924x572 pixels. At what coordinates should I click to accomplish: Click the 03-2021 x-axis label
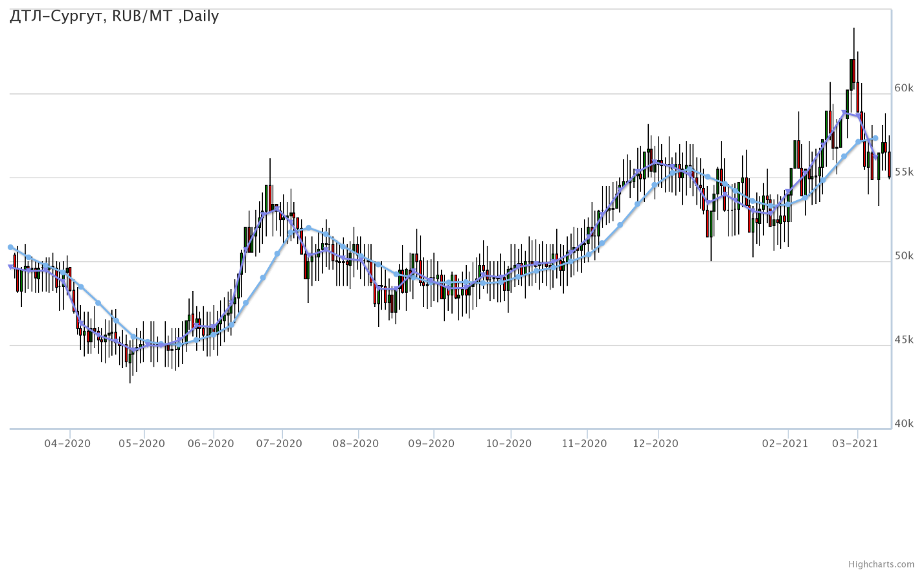[x=855, y=444]
